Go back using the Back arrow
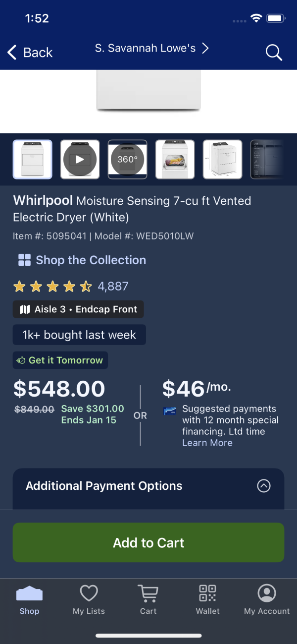297x644 pixels. 30,52
